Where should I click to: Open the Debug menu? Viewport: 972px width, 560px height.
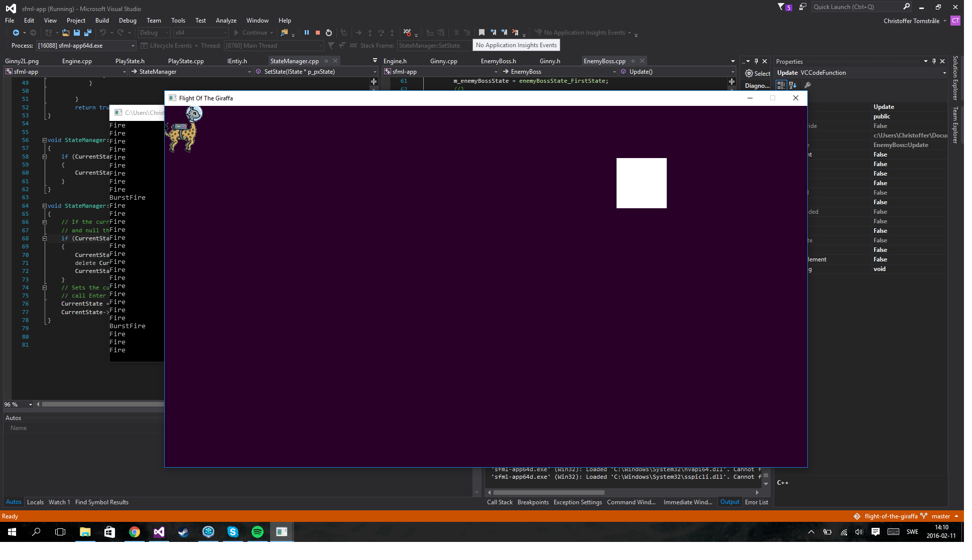click(x=128, y=21)
